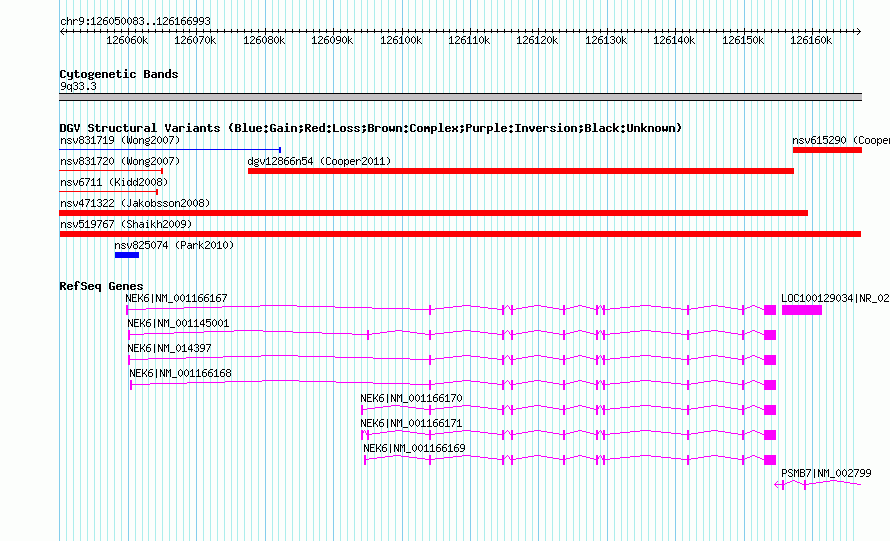Select the red nsv519767 loss bar
The height and width of the screenshot is (541, 890).
460,234
